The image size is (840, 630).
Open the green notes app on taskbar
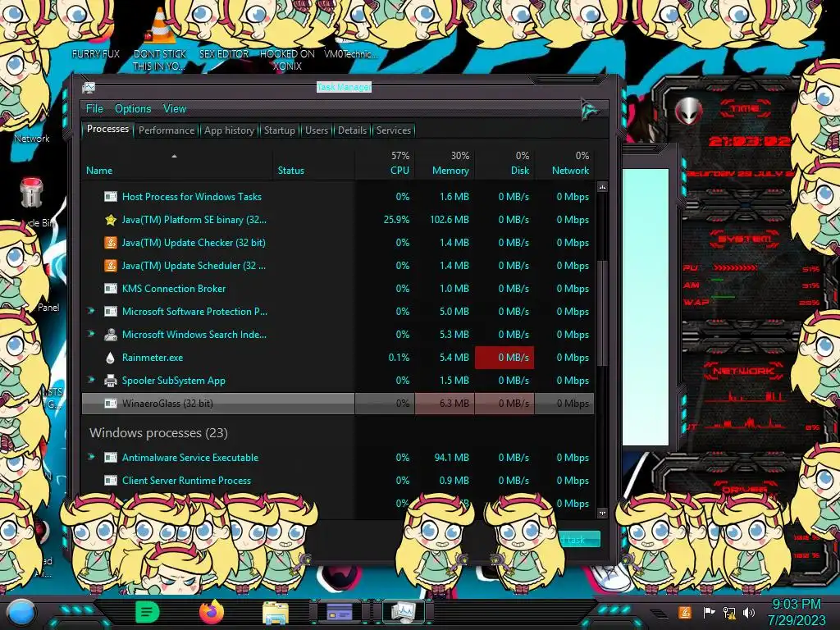coord(148,612)
